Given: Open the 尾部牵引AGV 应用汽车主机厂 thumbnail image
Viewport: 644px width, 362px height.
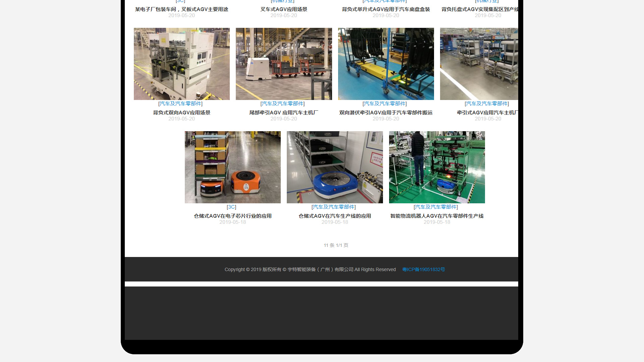Looking at the screenshot, I should click(284, 64).
